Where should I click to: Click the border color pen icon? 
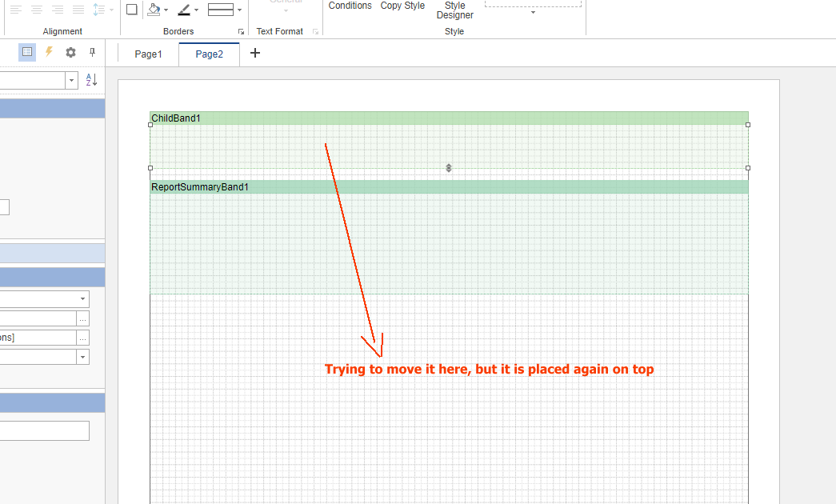183,10
